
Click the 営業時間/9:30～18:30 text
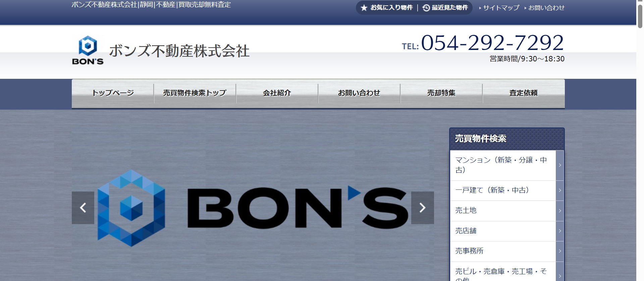pyautogui.click(x=527, y=59)
